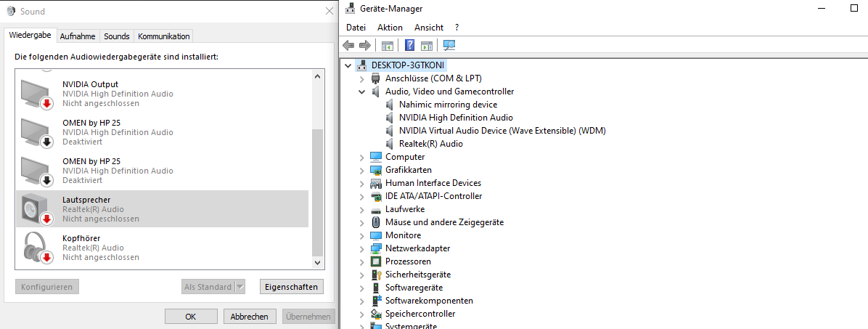Viewport: 868px width, 329px height.
Task: Expand the Laufwerke node chevron
Action: pos(361,209)
